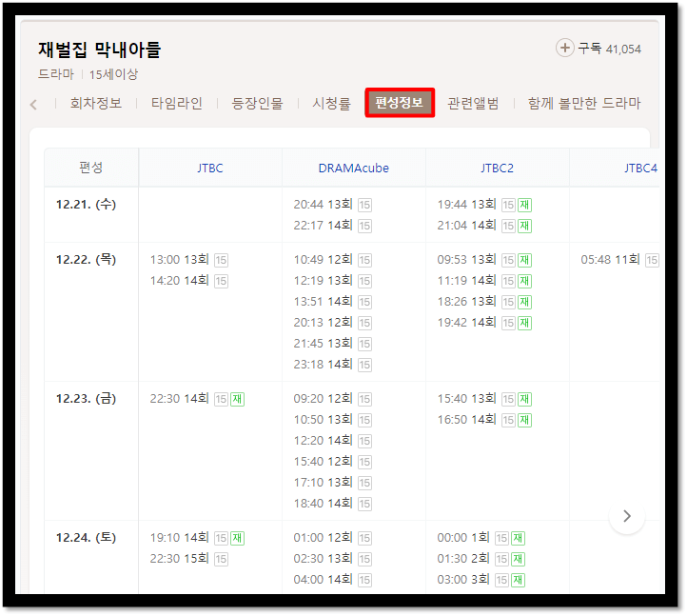The width and height of the screenshot is (687, 616).
Task: Click the 09:20 12회 entry
Action: click(332, 400)
